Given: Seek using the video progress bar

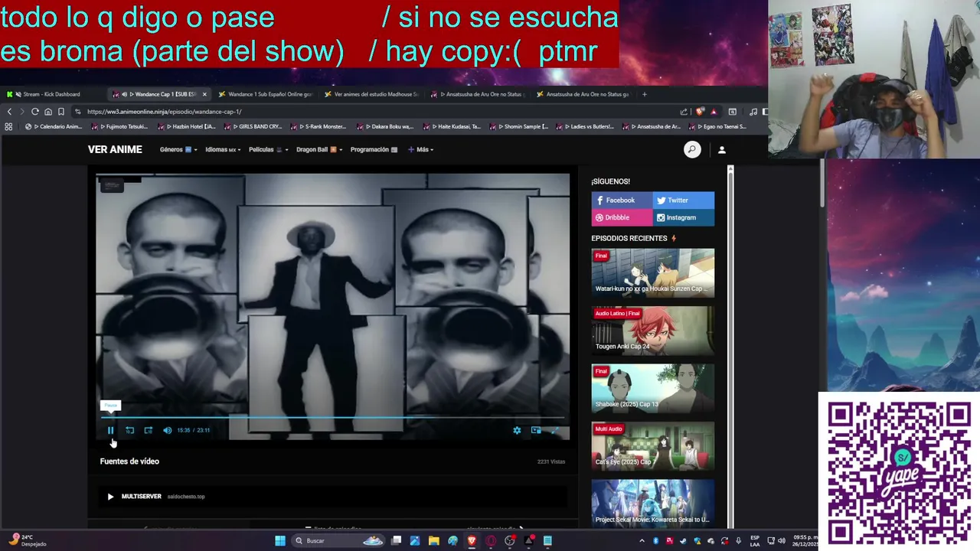Looking at the screenshot, I should point(332,418).
